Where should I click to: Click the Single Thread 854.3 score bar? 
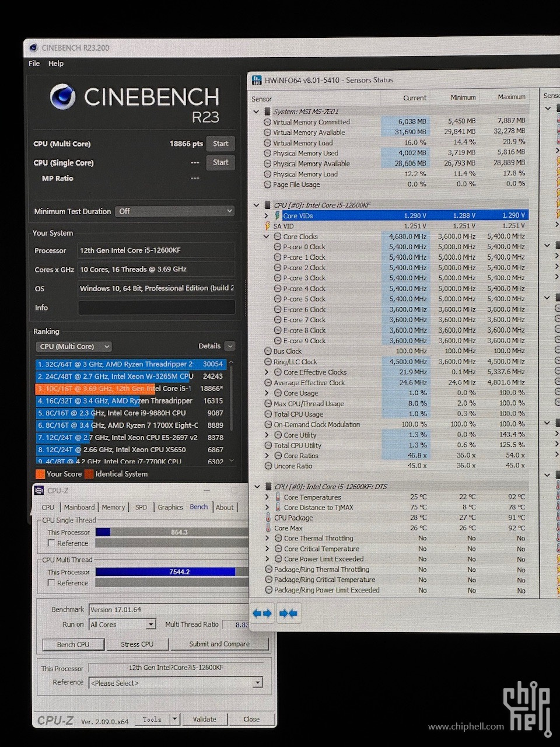pos(172,532)
